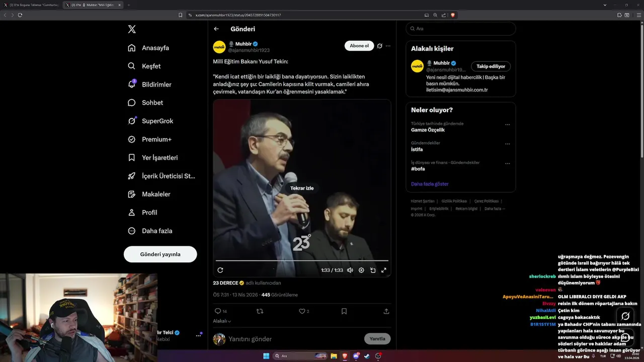Open Anasayfa from the sidebar
The height and width of the screenshot is (362, 644).
pos(148,48)
